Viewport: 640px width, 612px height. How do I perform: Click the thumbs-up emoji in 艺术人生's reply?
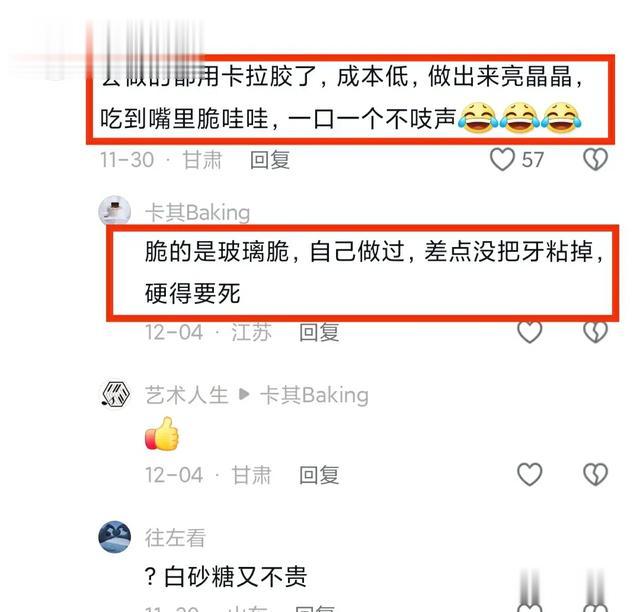tap(162, 434)
